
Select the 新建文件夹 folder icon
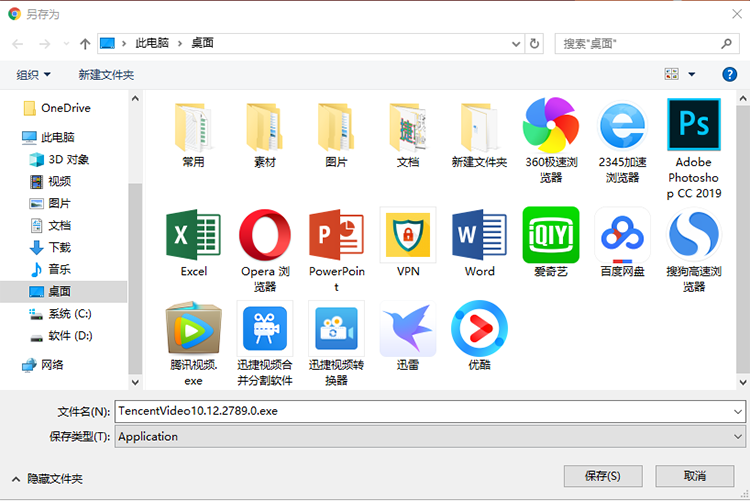[479, 128]
